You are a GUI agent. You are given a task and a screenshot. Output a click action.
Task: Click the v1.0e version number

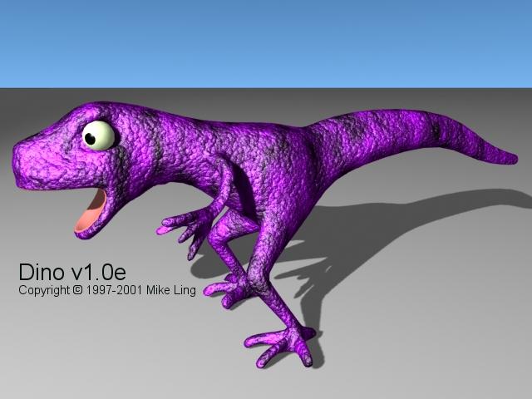(98, 272)
